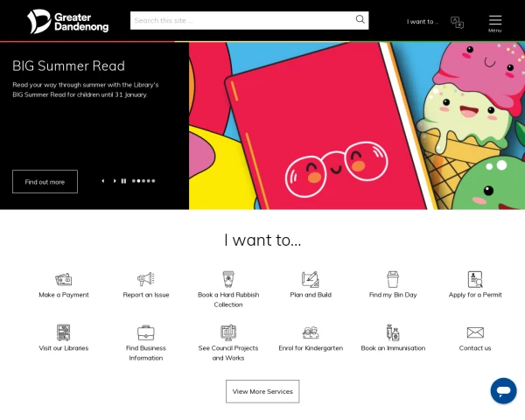Image resolution: width=525 pixels, height=420 pixels.
Task: Select the second highlighted carousel dot
Action: pos(138,181)
